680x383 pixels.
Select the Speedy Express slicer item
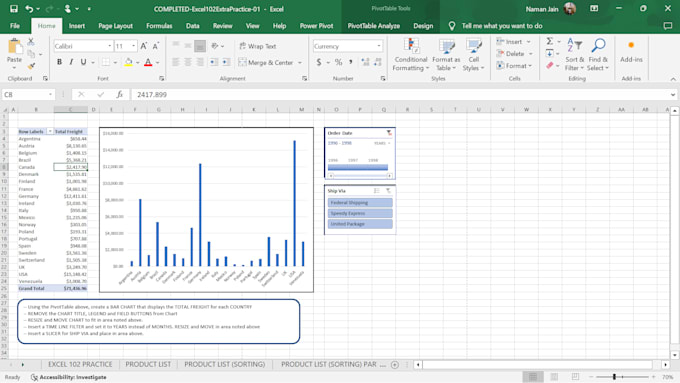tap(360, 213)
